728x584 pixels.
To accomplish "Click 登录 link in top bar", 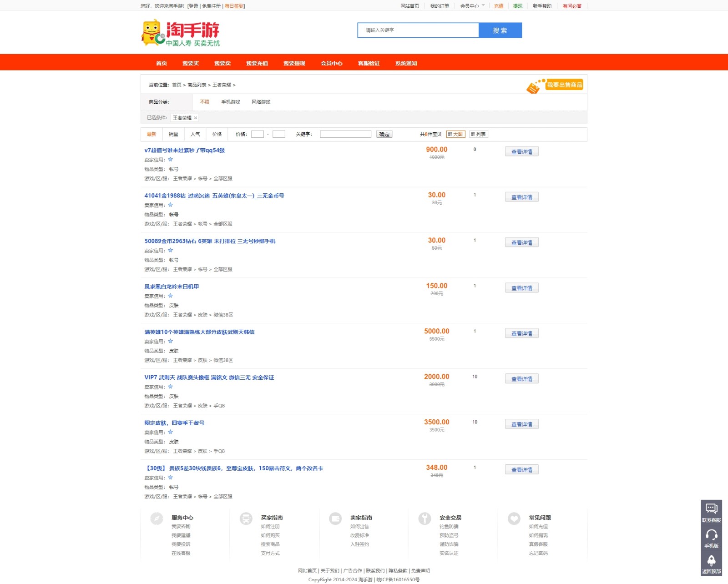I will (x=193, y=6).
